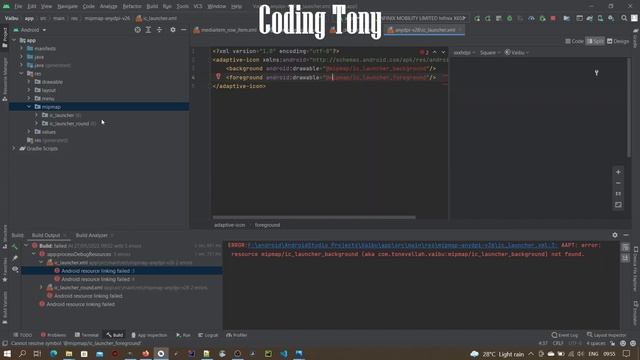Image resolution: width=640 pixels, height=360 pixels.
Task: Switch editor to Code view
Action: 574,41
